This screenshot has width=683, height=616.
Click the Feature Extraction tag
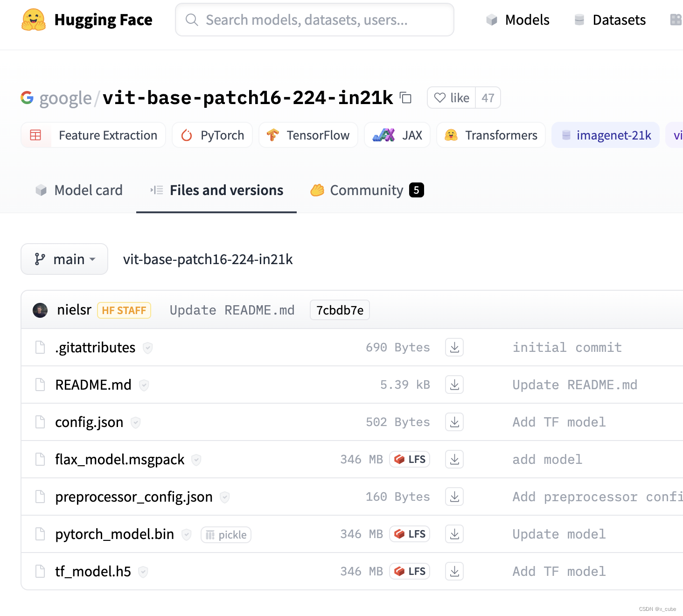coord(93,135)
